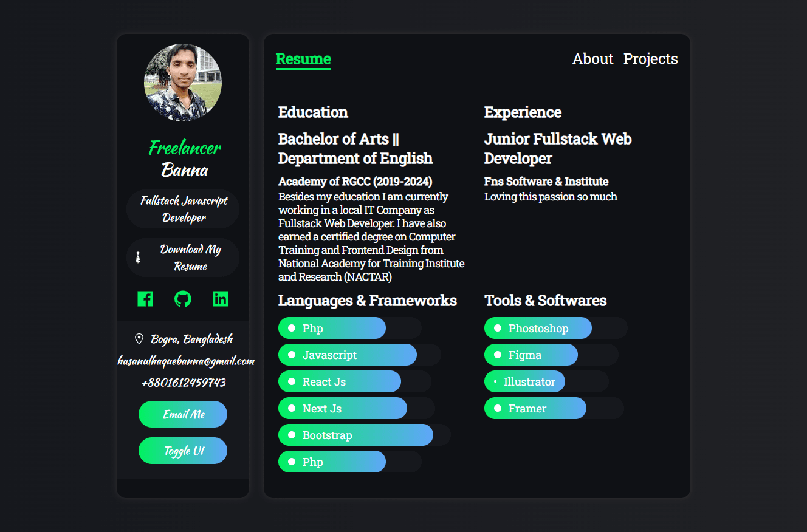
Task: Open the LinkedIn profile icon
Action: pos(221,299)
